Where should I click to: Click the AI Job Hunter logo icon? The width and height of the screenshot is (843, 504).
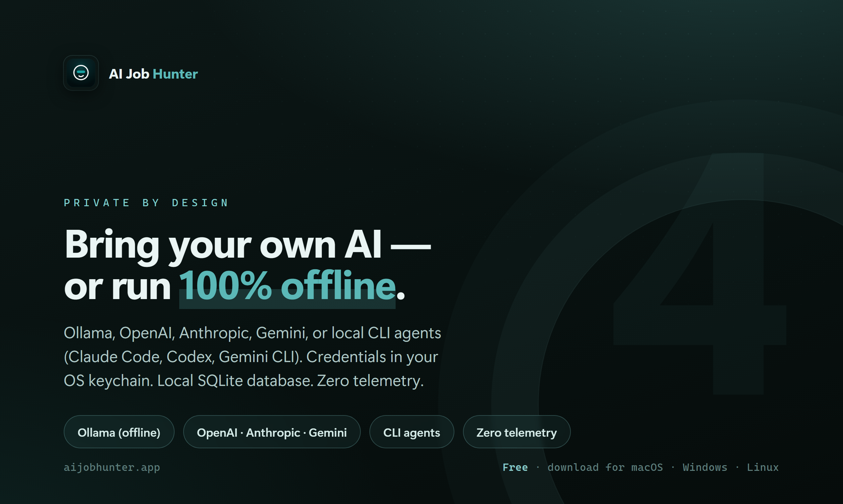pos(81,73)
